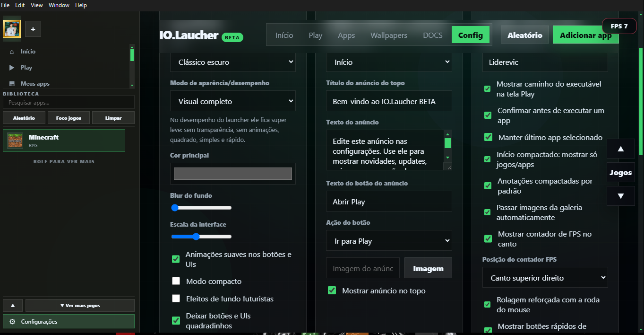
Task: Click the gear icon next to Configurações
Action: click(12, 322)
